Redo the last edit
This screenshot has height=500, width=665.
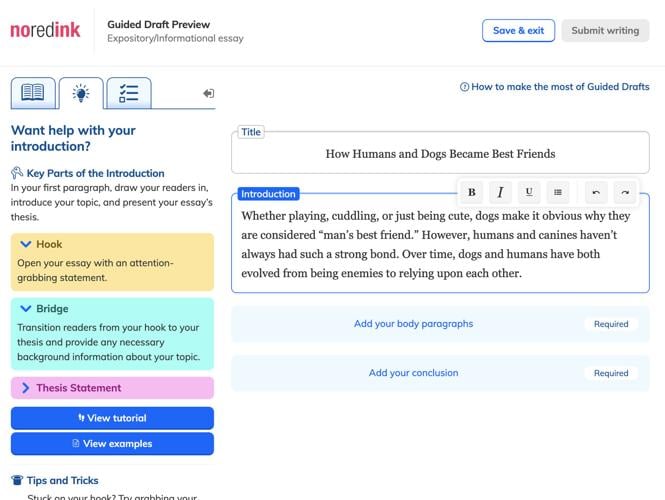[x=625, y=193]
